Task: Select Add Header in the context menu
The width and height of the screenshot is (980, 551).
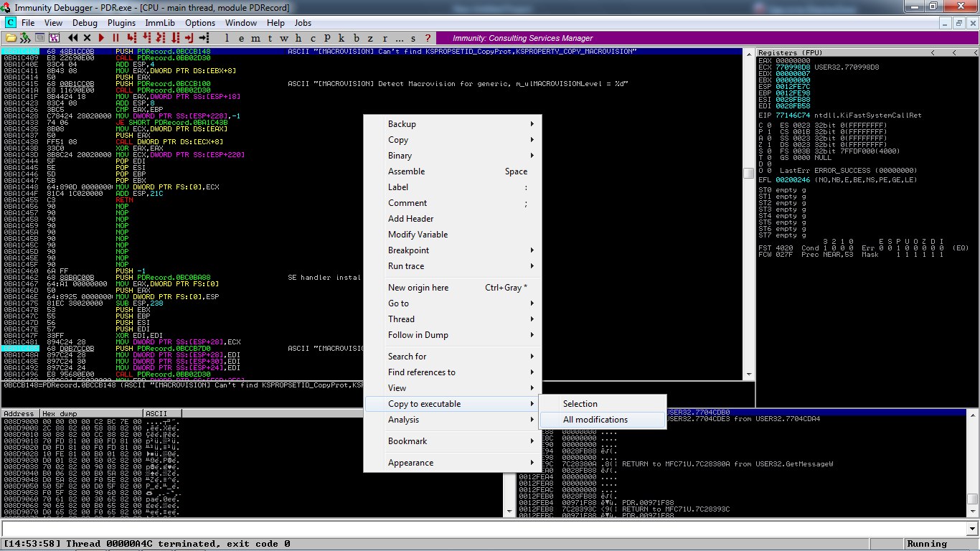Action: [453, 219]
